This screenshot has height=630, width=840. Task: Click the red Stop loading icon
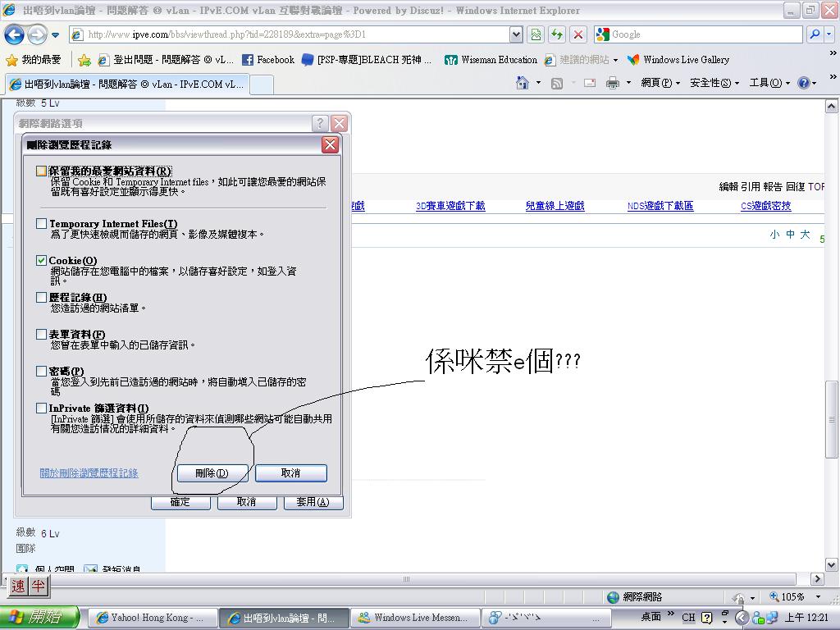tap(578, 34)
